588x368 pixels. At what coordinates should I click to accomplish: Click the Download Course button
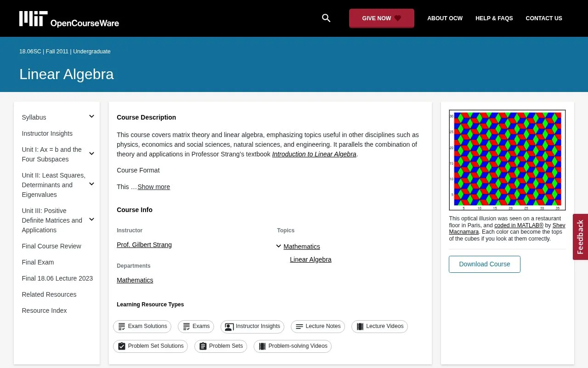point(485,264)
